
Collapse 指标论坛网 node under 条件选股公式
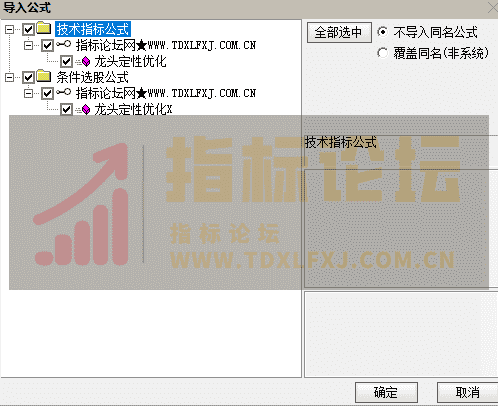29,93
